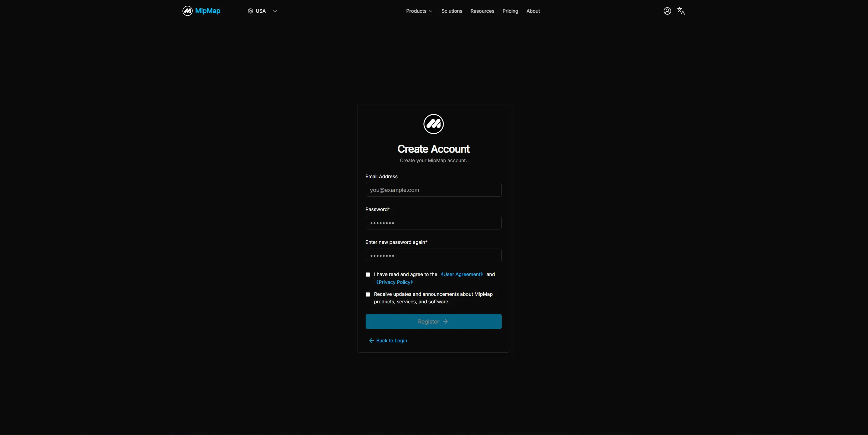Click the arrow icon on Register button

445,321
